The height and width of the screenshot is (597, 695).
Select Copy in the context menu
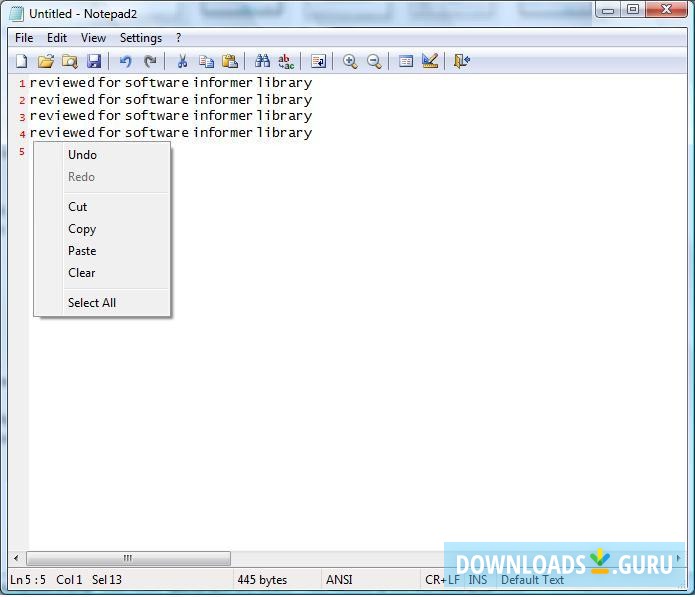(102, 229)
